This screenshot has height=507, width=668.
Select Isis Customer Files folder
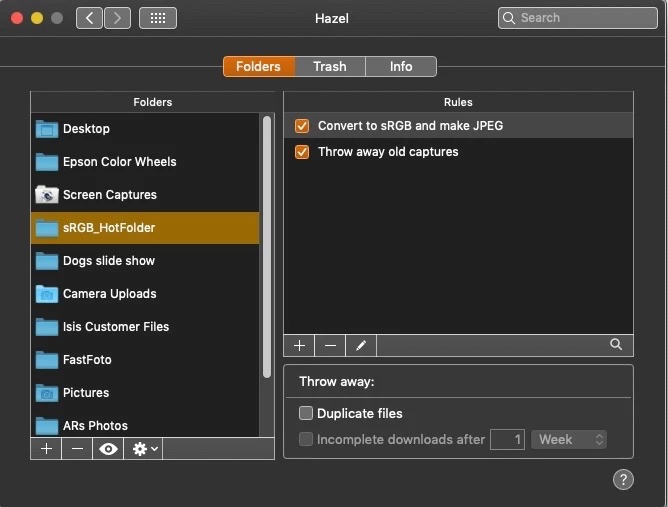coord(145,327)
